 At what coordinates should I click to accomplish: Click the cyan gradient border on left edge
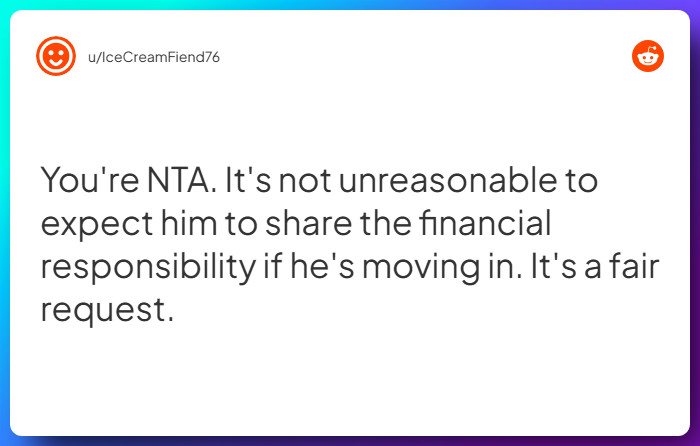point(4,223)
